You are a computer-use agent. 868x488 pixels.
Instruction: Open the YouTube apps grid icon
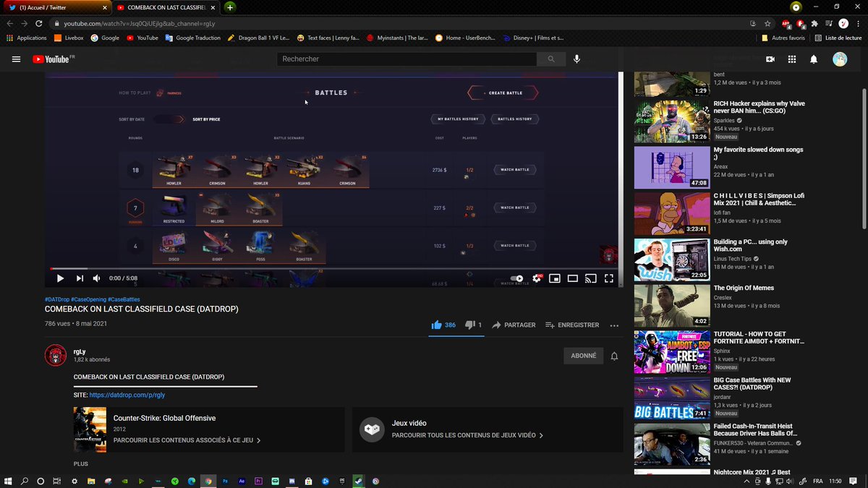click(792, 59)
